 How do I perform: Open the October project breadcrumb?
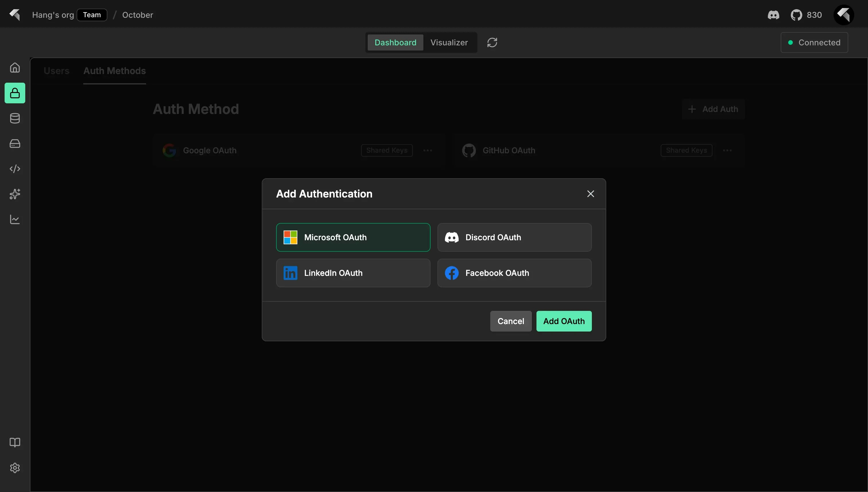(137, 15)
